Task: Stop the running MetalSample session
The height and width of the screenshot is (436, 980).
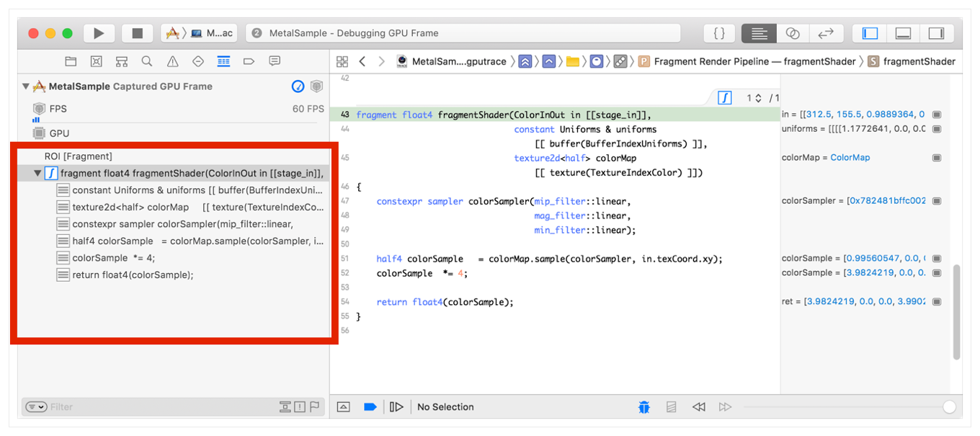Action: pyautogui.click(x=137, y=33)
